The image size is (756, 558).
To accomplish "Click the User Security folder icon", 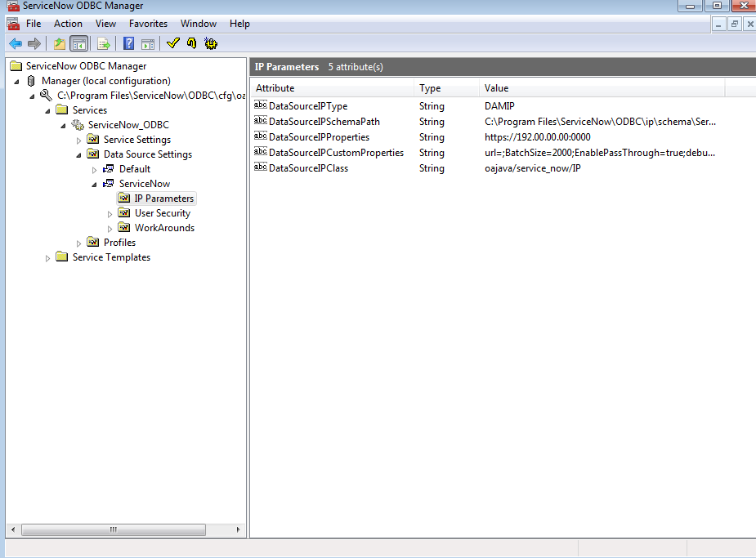I will [124, 212].
